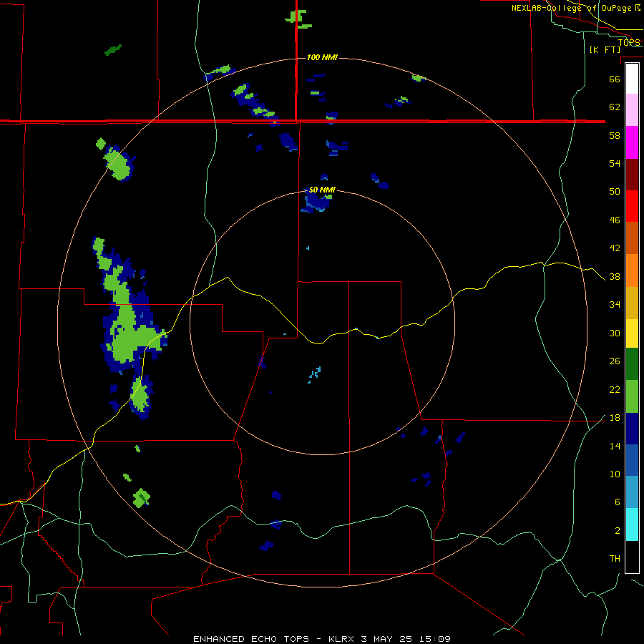Viewport: 644px width, 644px height.
Task: Click the "NEXLAB-College of DuPage" credit text
Action: click(571, 8)
